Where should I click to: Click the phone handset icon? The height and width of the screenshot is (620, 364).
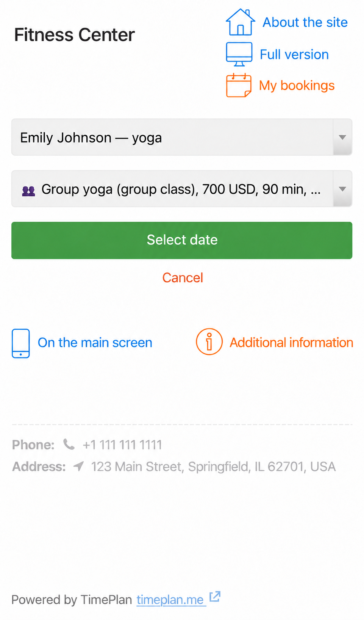pyautogui.click(x=69, y=444)
